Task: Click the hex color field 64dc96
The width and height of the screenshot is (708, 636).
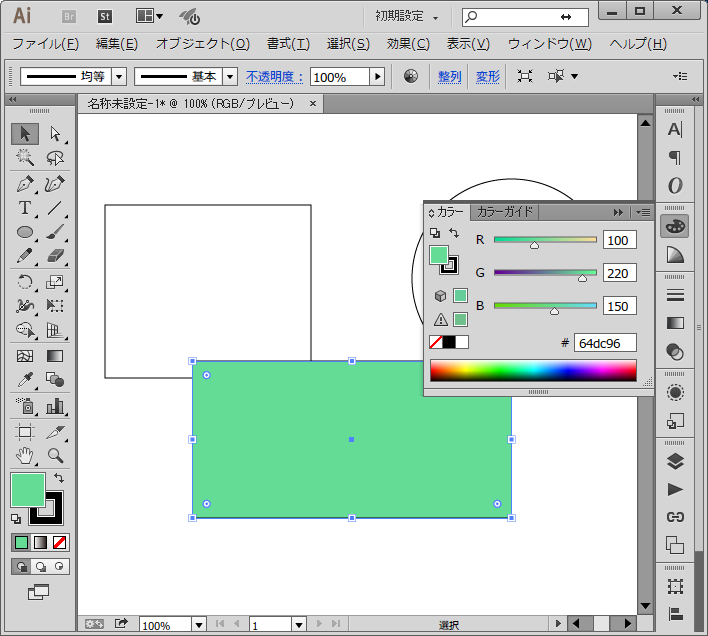Action: click(605, 343)
